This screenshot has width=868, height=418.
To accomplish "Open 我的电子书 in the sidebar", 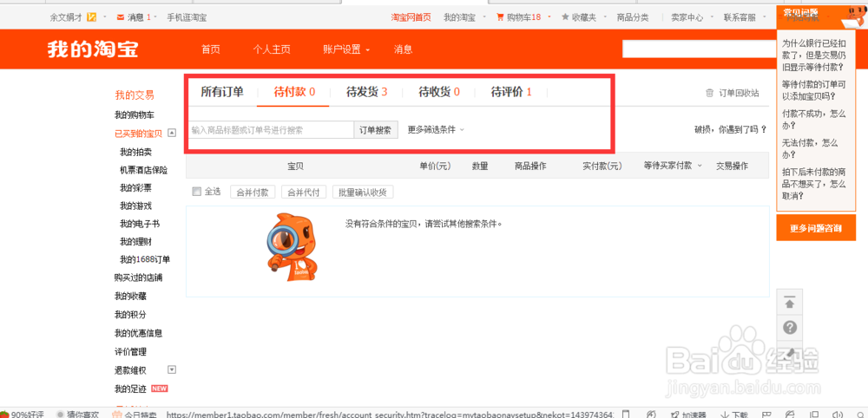I will point(140,224).
